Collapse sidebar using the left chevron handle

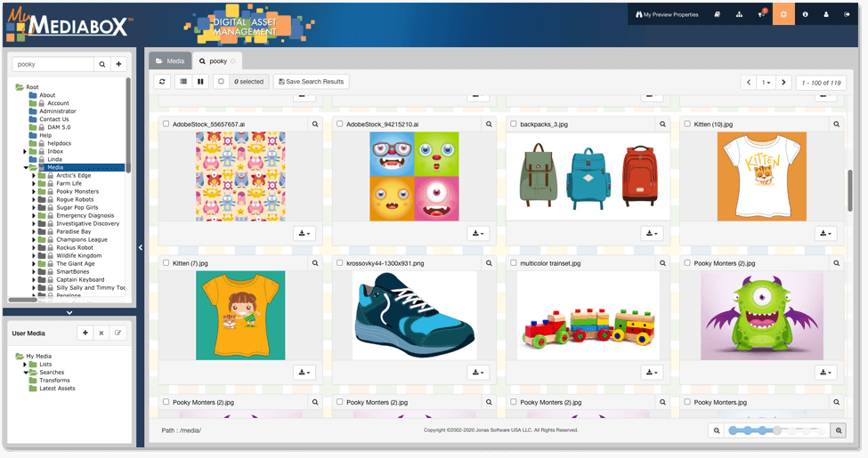(x=141, y=247)
